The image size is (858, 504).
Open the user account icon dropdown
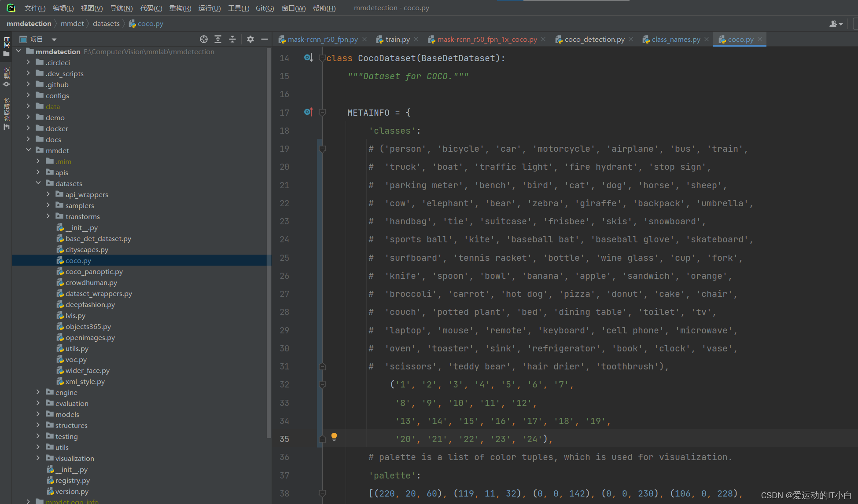click(836, 24)
